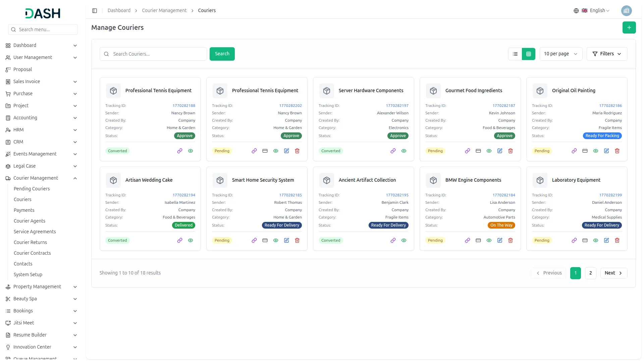Image resolution: width=644 pixels, height=362 pixels.
Task: Click the Search Couriers input field
Action: (x=158, y=54)
